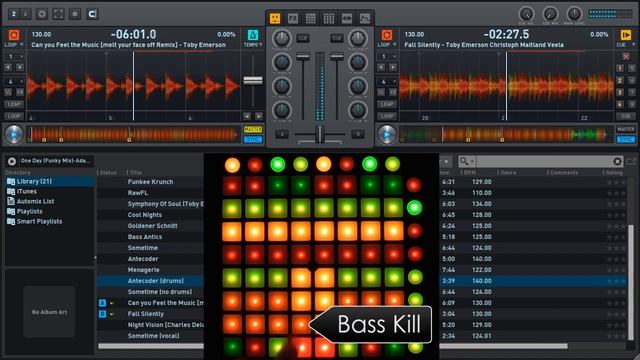640x360 pixels.
Task: Select the last (curve graph) mixer tab
Action: [364, 18]
